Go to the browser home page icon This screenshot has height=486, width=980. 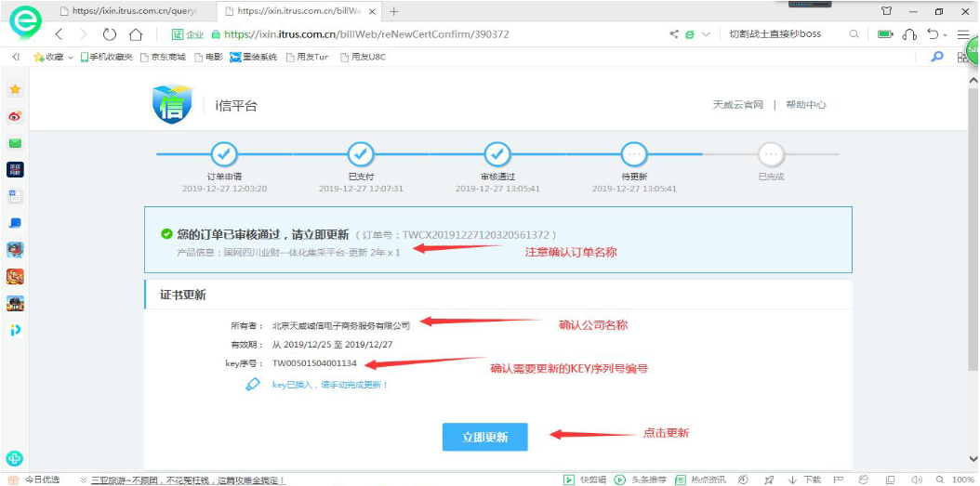(136, 34)
